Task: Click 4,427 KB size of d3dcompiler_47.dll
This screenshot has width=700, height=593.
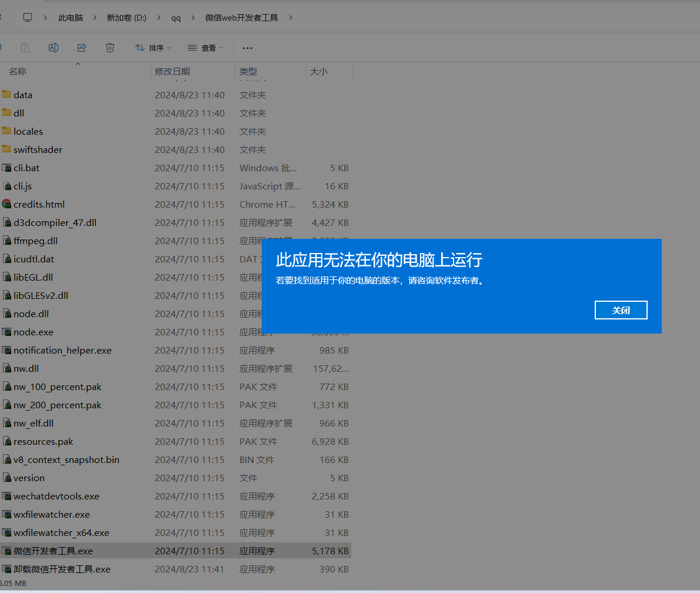Action: (330, 223)
